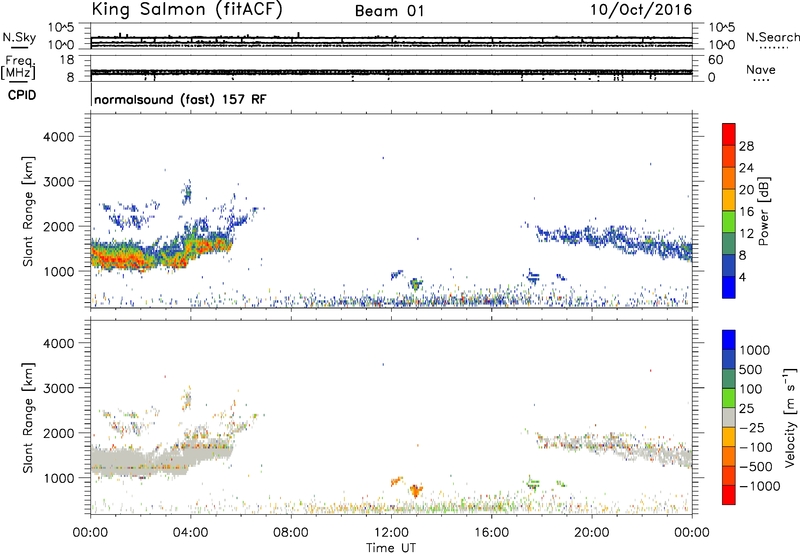Click the "Nave" legend label

click(761, 70)
